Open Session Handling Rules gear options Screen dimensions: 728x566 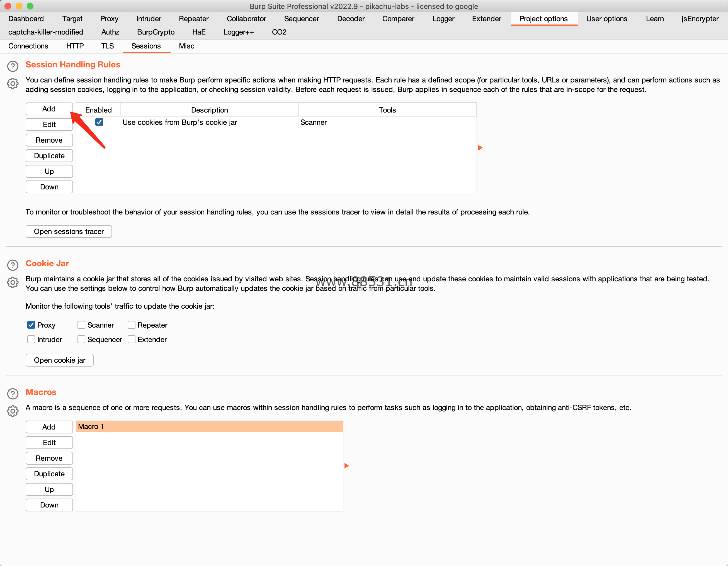(13, 83)
